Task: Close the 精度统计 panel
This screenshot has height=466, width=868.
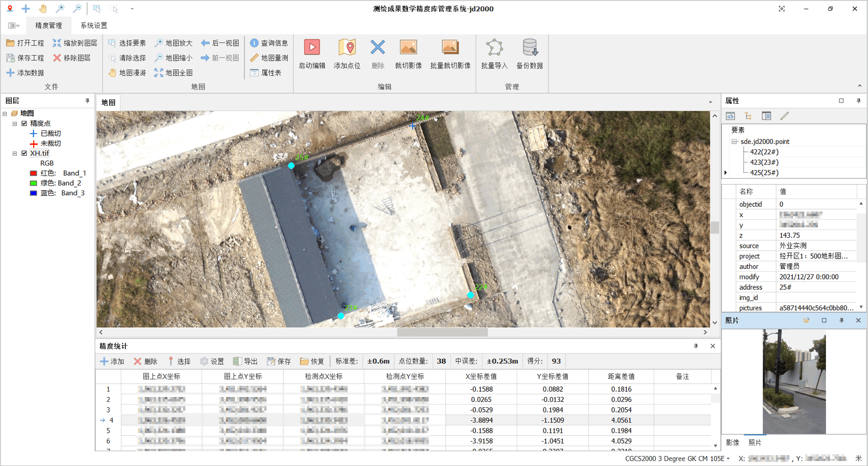Action: pos(712,346)
